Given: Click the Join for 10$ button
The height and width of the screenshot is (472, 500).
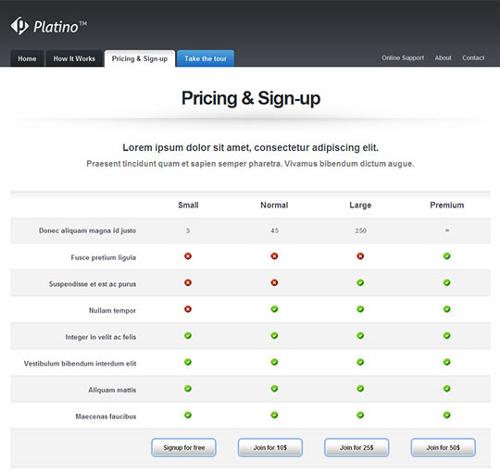Looking at the screenshot, I should click(270, 447).
